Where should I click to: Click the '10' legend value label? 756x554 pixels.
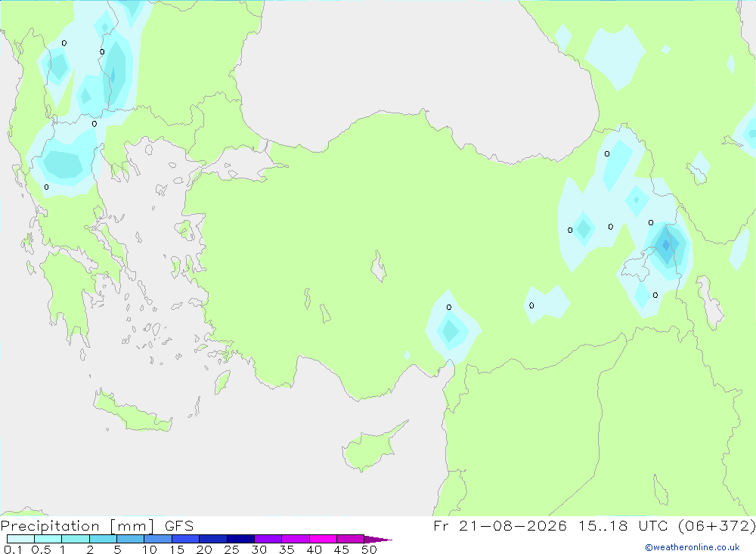point(150,549)
